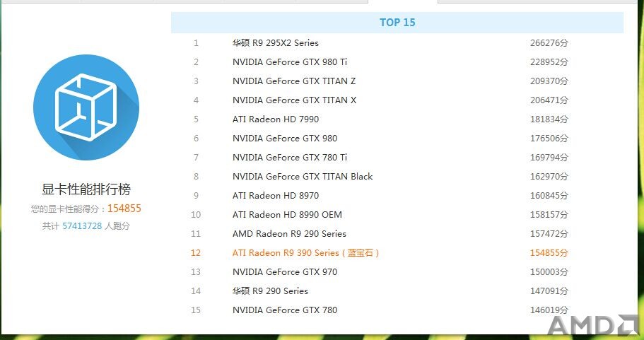
Task: Select NVIDIA GeForce GTX 980 entry ranked 6
Action: [x=397, y=139]
